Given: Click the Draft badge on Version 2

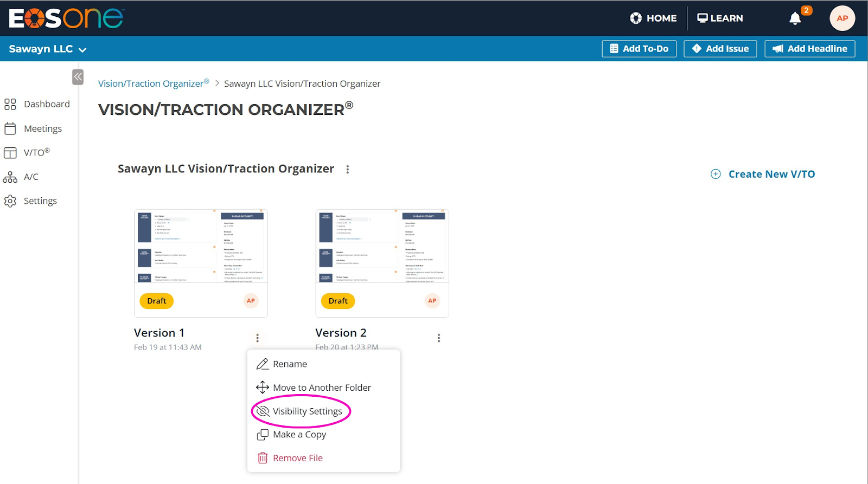Looking at the screenshot, I should (338, 301).
